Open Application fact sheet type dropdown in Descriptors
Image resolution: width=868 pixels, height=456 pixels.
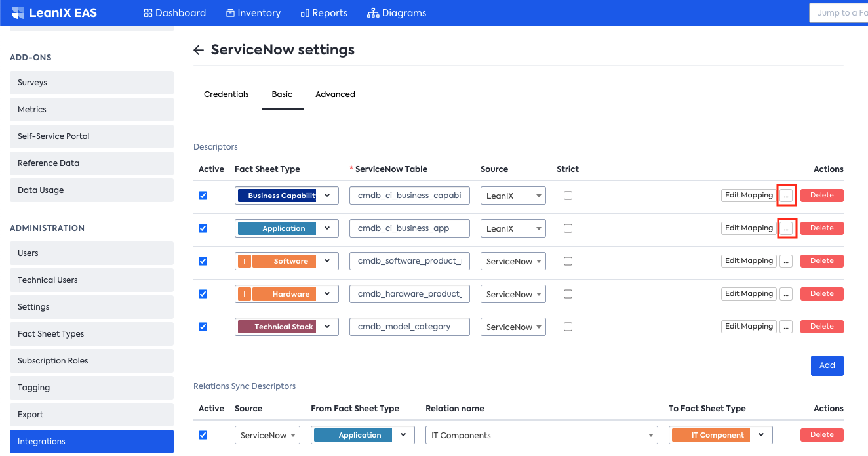click(x=286, y=228)
